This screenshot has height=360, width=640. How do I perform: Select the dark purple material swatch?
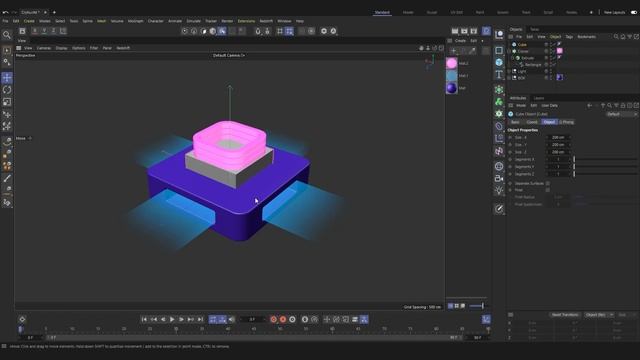point(451,88)
